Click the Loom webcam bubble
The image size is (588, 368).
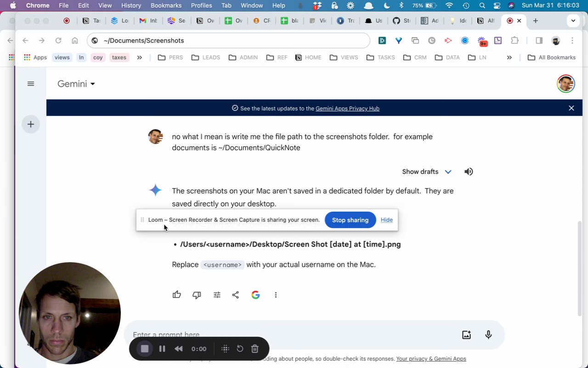70,313
